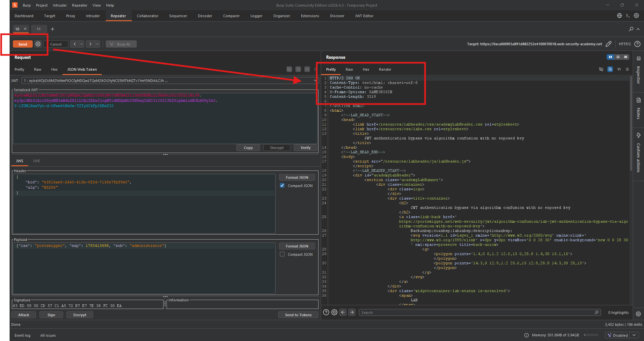The width and height of the screenshot is (644, 341).
Task: Open the JWT Editor tab
Action: coord(364,16)
